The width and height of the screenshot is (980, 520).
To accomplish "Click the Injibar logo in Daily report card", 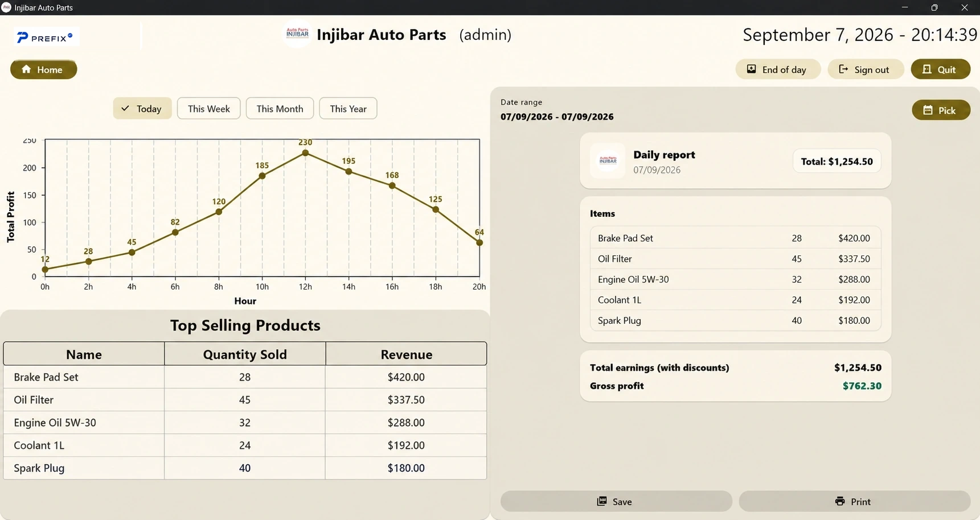I will tap(608, 161).
